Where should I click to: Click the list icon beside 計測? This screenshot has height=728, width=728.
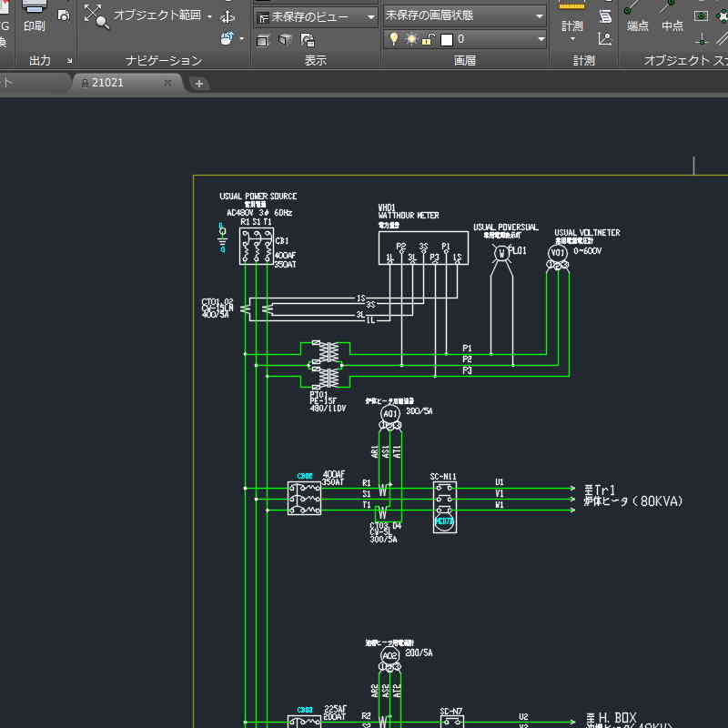[x=605, y=16]
